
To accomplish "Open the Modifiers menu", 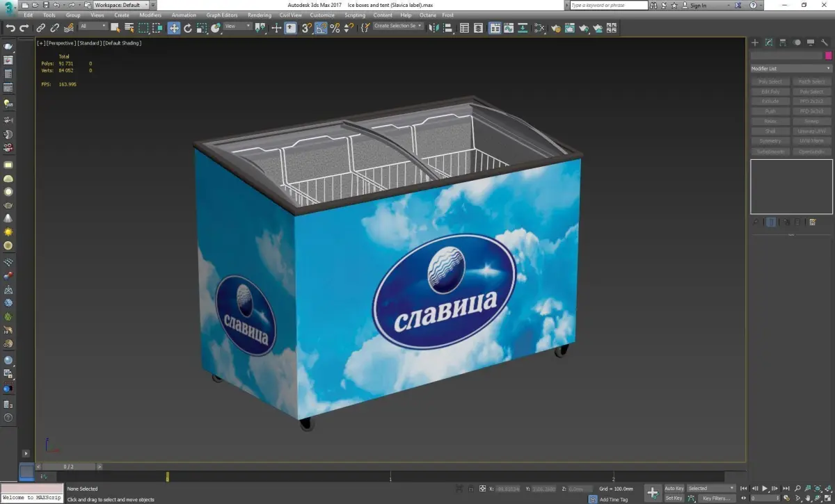I will (150, 15).
